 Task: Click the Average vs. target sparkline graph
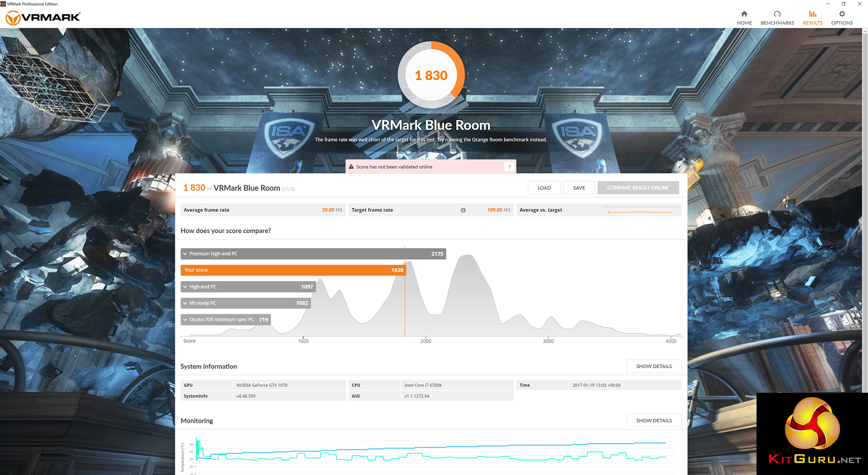tap(640, 211)
